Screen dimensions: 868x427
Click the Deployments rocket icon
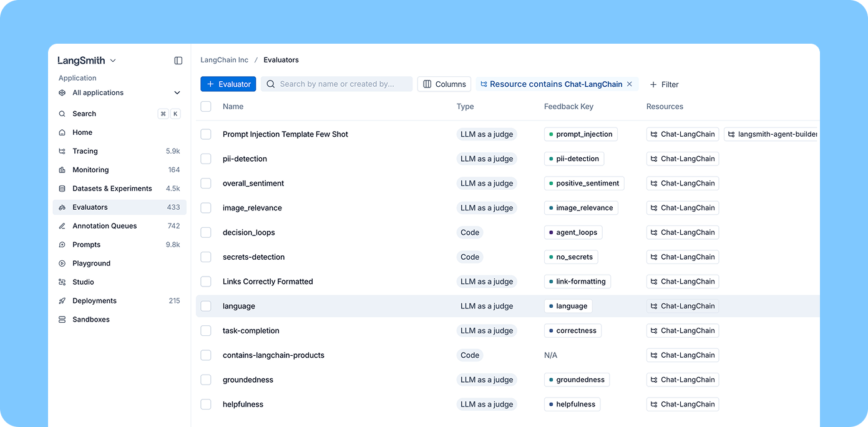point(62,301)
